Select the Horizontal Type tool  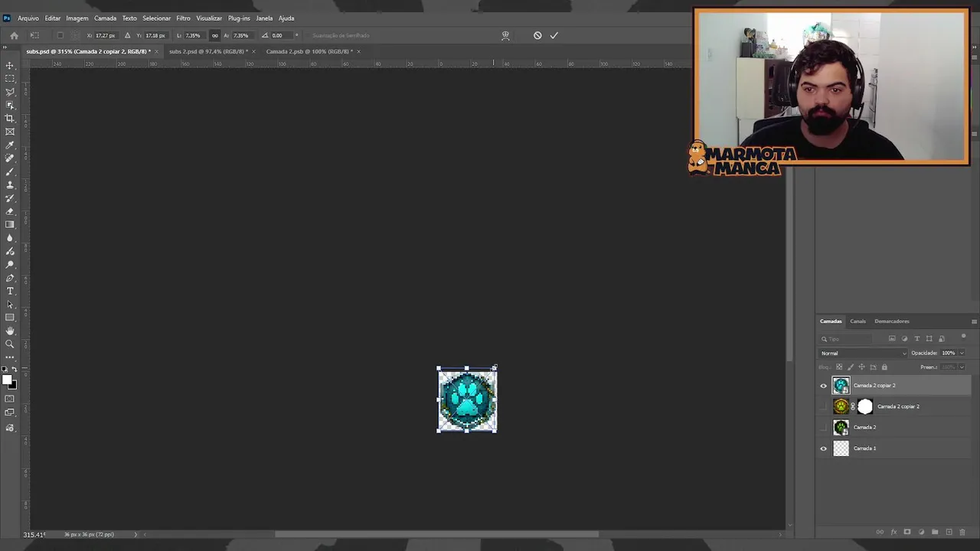click(10, 291)
